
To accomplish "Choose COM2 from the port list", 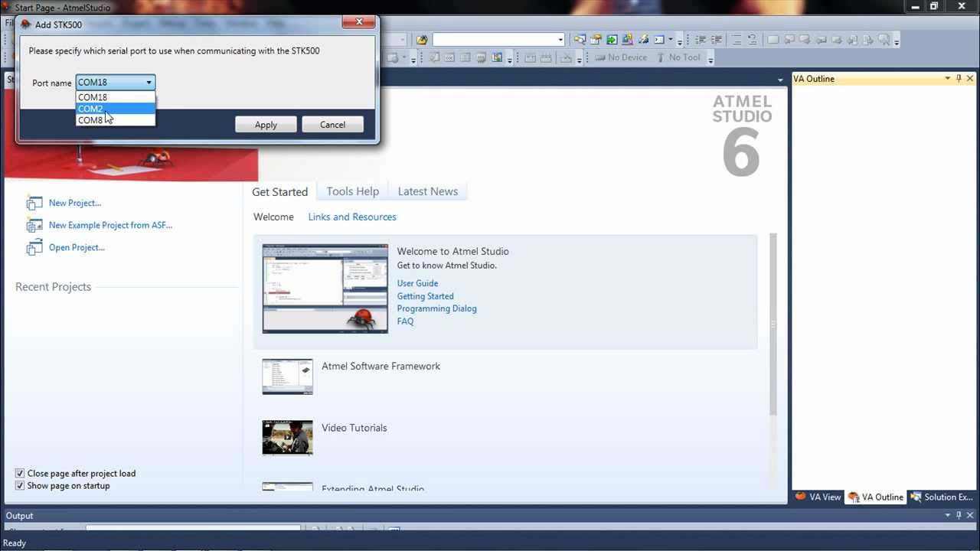I will coord(116,109).
